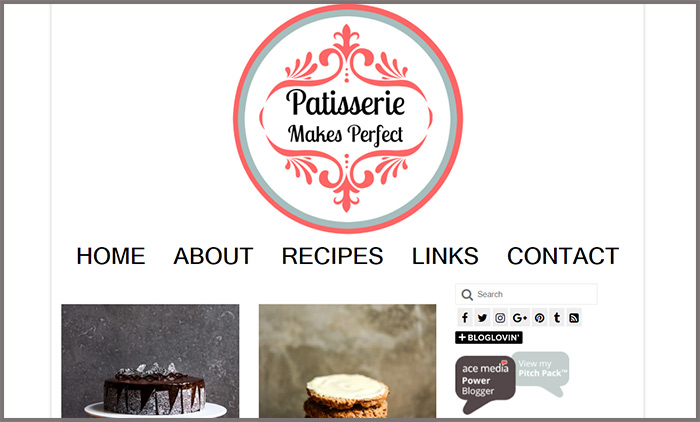
Task: Open the ABOUT page
Action: pyautogui.click(x=213, y=256)
